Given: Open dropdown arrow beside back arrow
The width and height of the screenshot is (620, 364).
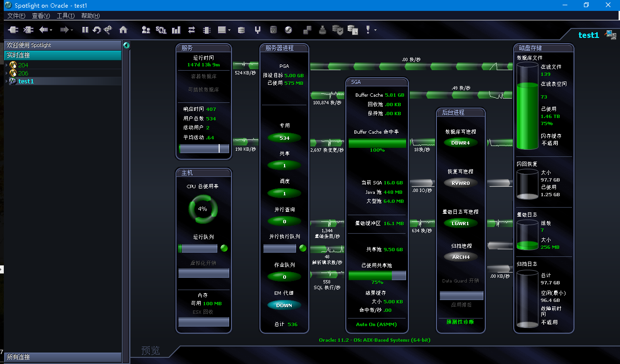Looking at the screenshot, I should point(51,30).
